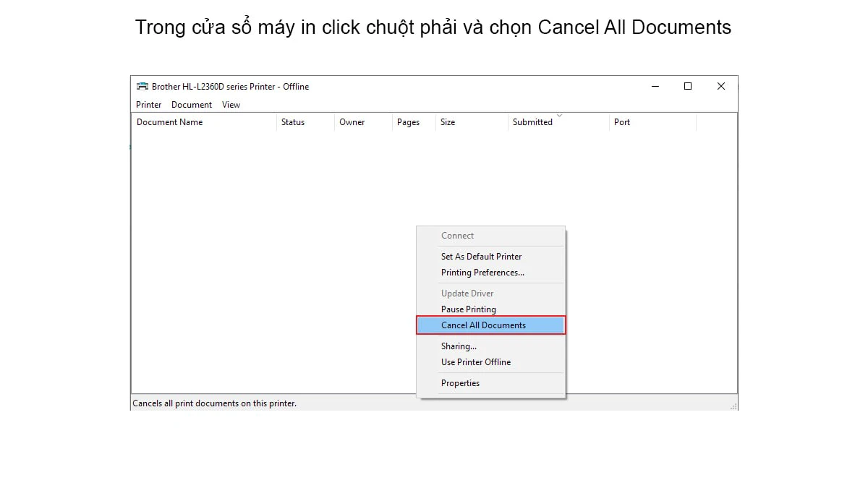Screen dimensions: 868x488
Task: Sort by Document Name column
Action: coord(205,122)
